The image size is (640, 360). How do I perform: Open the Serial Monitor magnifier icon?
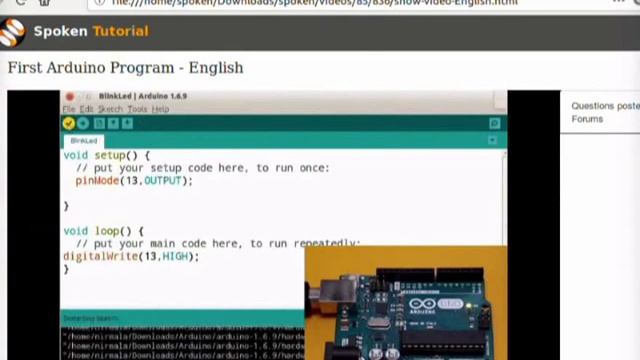coord(495,123)
